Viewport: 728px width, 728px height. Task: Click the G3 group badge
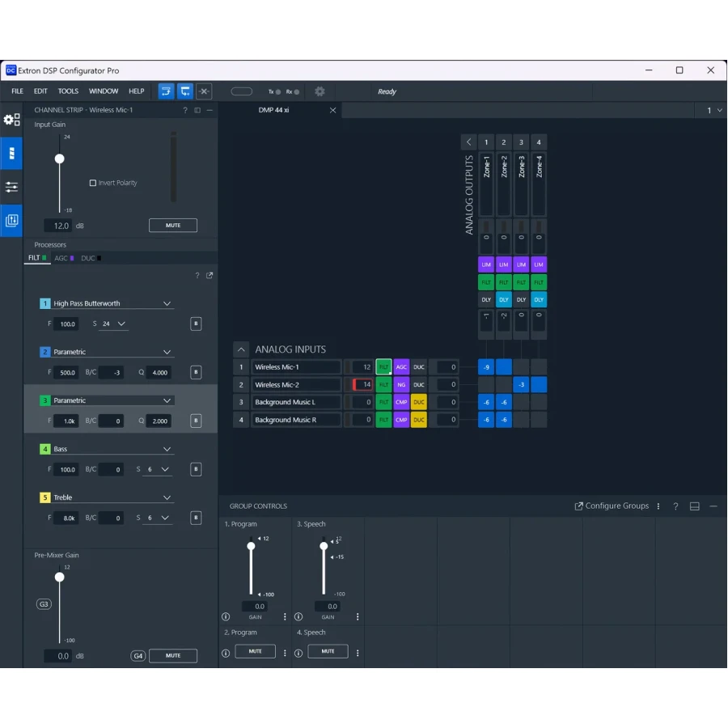pos(44,604)
